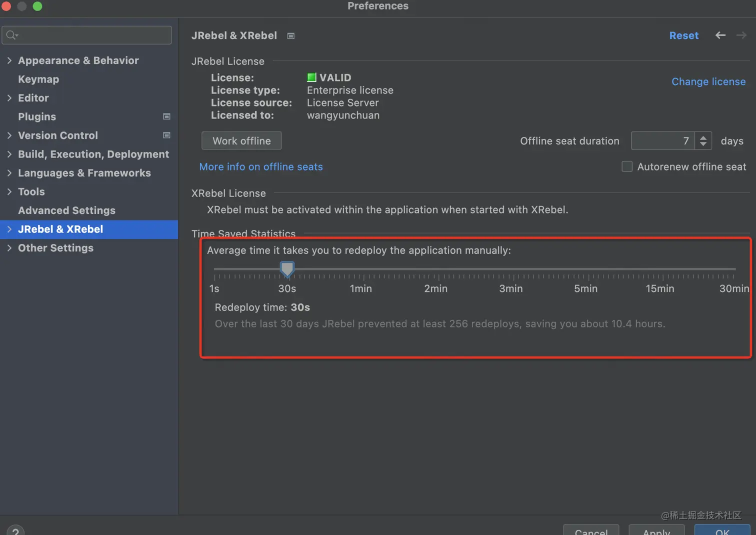Click the 2min slider label

click(435, 288)
